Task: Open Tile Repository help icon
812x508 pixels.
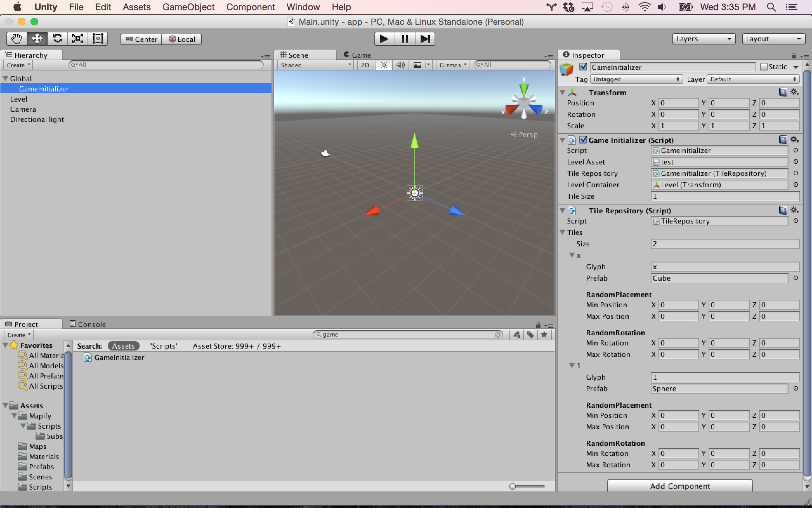Action: coord(783,210)
